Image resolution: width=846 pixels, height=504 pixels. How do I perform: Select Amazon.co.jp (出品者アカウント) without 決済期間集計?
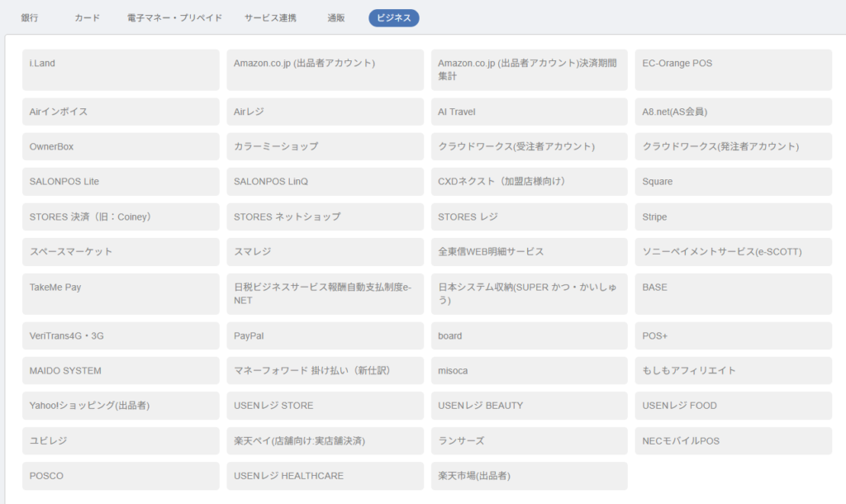[325, 69]
